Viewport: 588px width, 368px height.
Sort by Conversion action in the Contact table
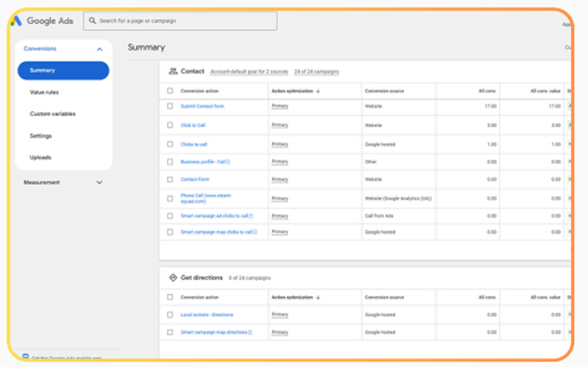(x=199, y=91)
